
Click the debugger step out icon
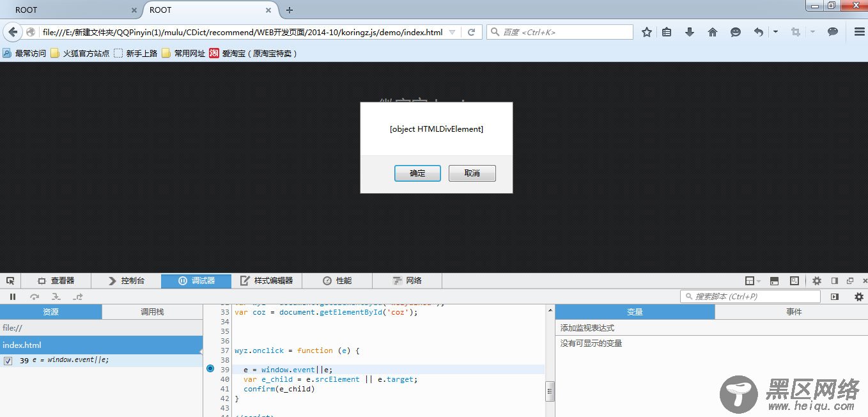pyautogui.click(x=78, y=297)
